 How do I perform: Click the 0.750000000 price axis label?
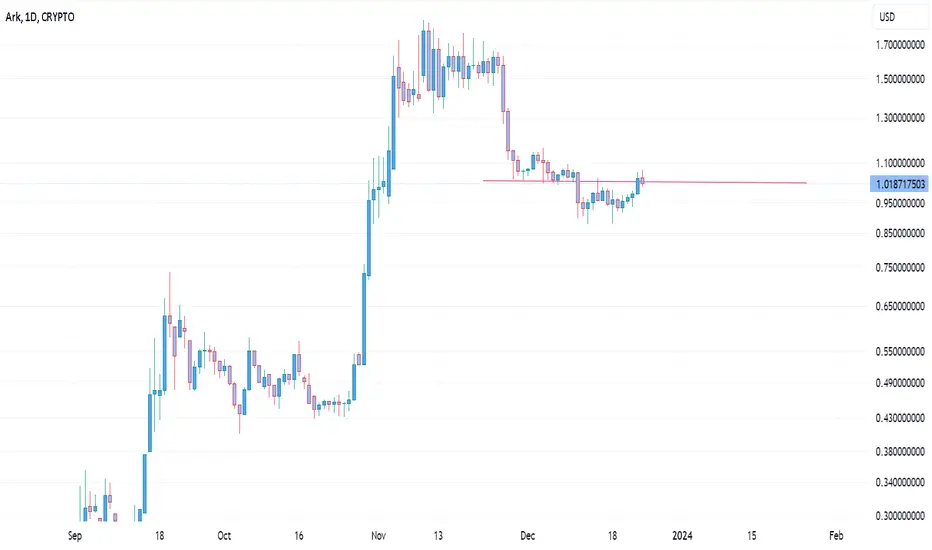click(900, 268)
